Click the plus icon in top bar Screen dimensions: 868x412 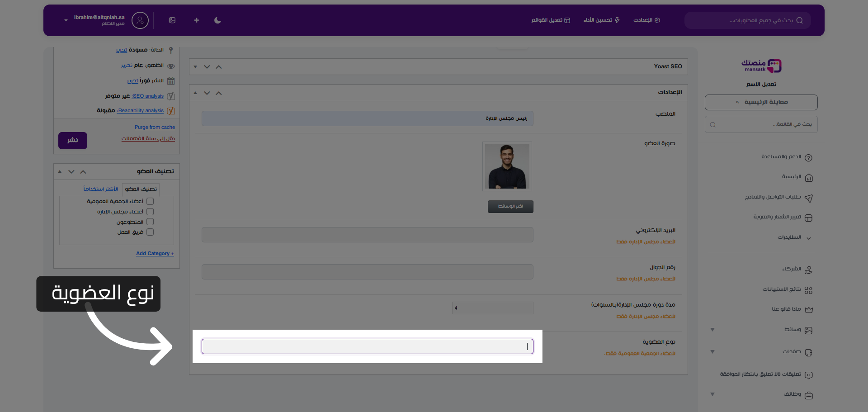196,20
